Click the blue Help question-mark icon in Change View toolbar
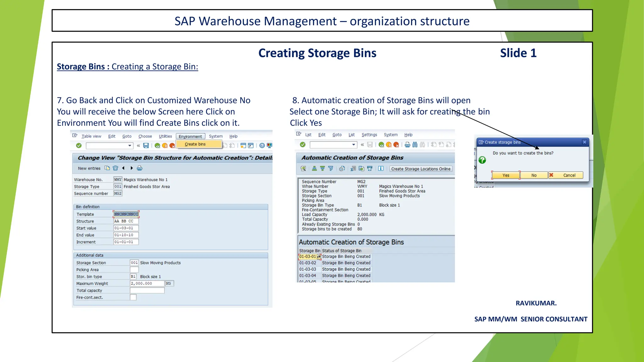This screenshot has width=644, height=362. tap(262, 145)
